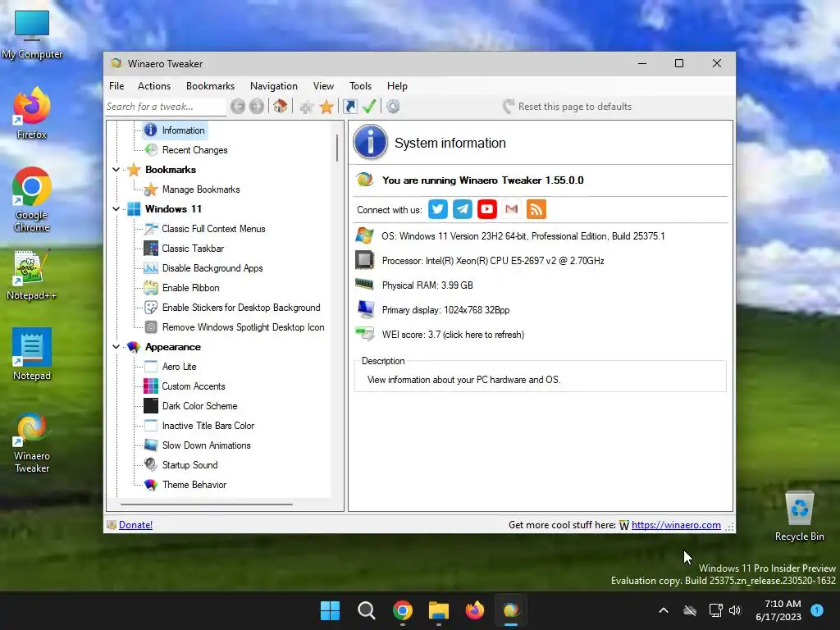Click the Classic Taskbar tree icon
This screenshot has height=630, width=840.
[151, 248]
